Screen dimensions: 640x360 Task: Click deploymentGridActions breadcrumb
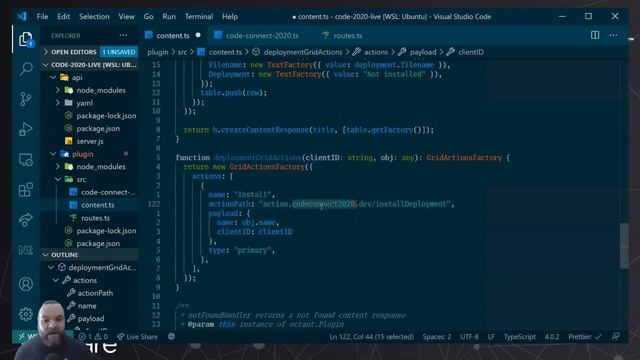coord(303,52)
